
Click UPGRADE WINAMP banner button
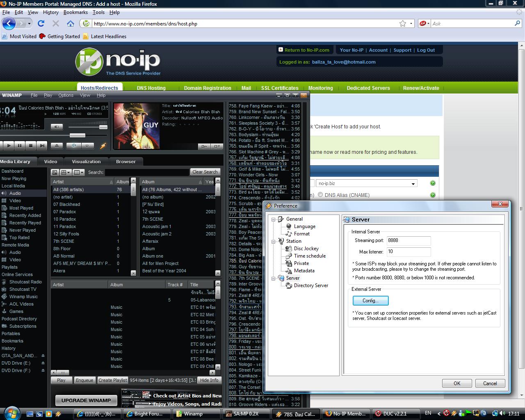coord(86,400)
